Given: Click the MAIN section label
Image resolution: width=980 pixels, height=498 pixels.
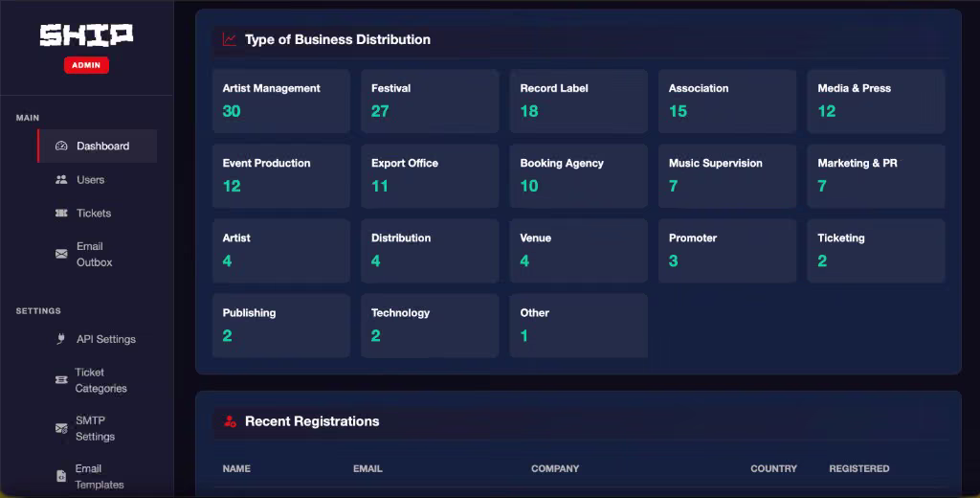Looking at the screenshot, I should tap(28, 118).
